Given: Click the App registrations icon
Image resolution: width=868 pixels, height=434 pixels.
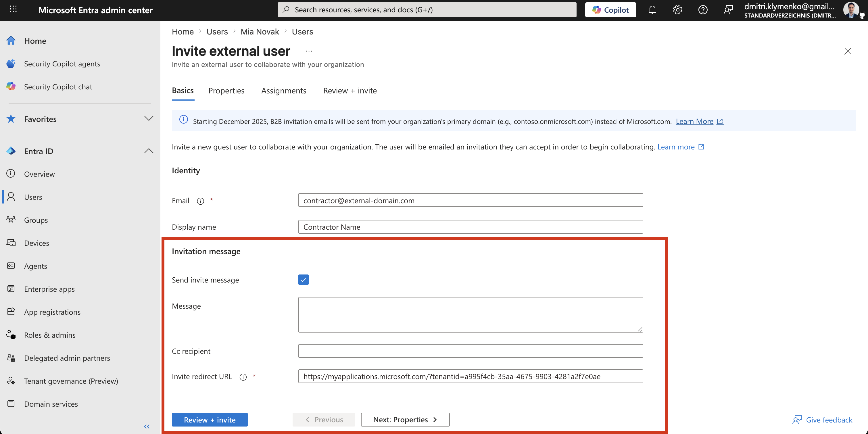Looking at the screenshot, I should (x=11, y=312).
